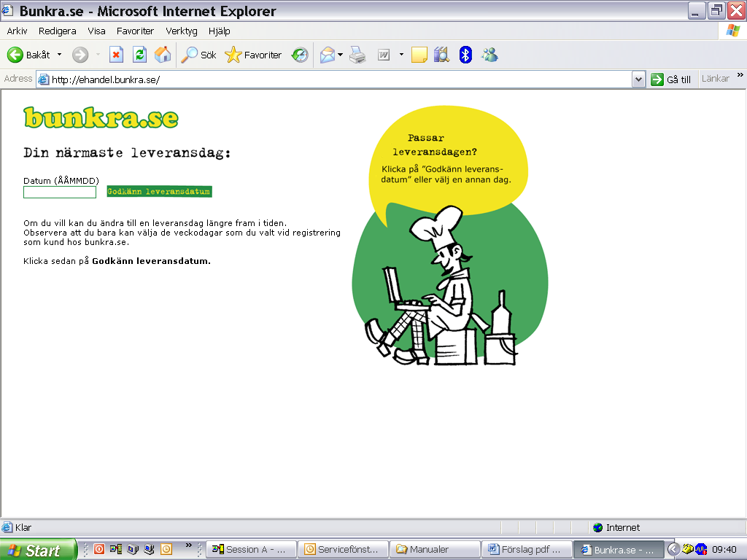747x560 pixels.
Task: Stop page loading with red X icon
Action: pos(116,55)
